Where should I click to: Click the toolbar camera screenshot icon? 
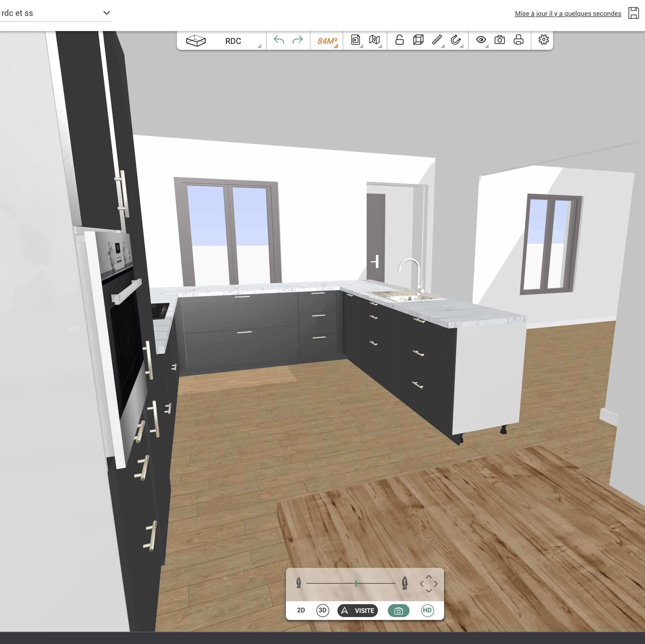click(x=500, y=40)
